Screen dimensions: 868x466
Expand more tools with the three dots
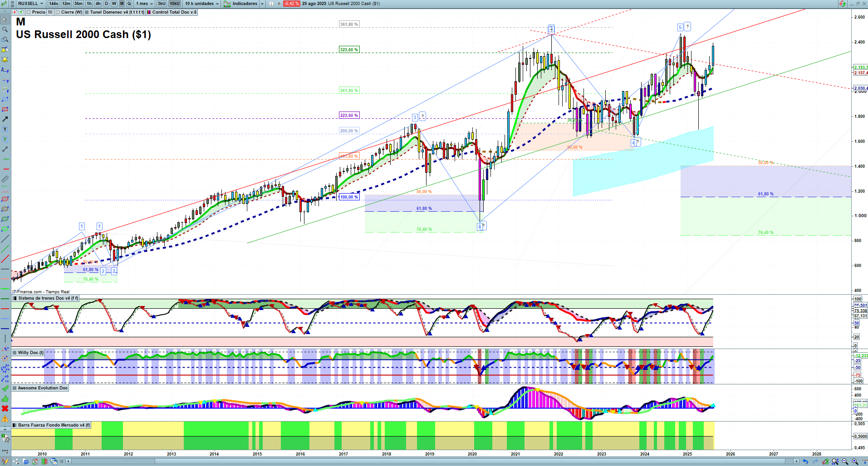point(5,451)
